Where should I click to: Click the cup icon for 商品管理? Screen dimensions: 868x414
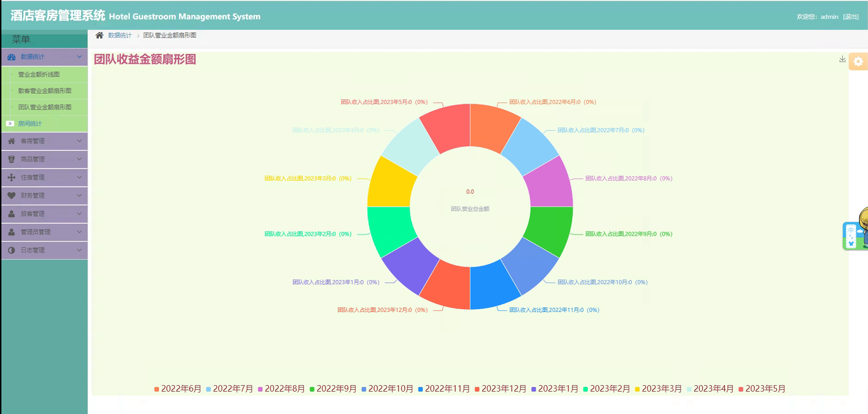12,159
